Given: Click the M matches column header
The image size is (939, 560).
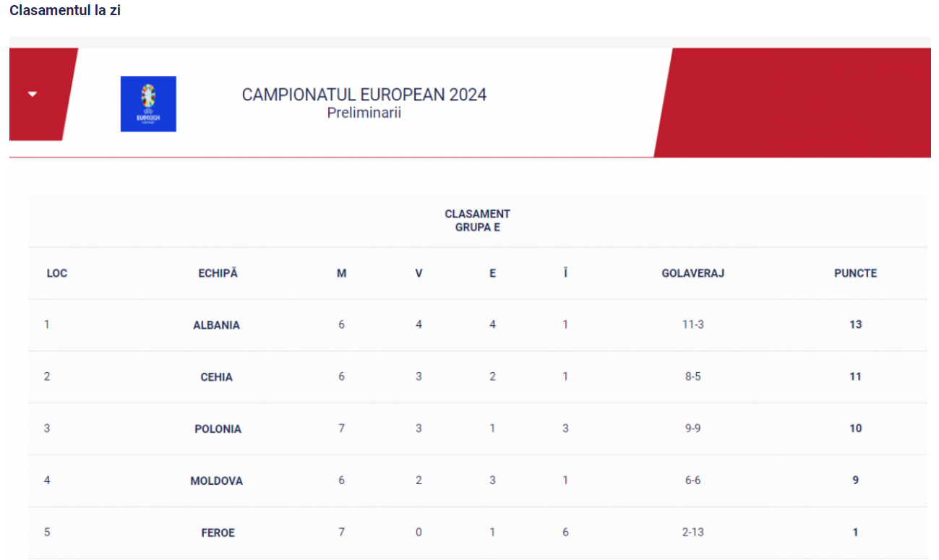Looking at the screenshot, I should coord(342,273).
